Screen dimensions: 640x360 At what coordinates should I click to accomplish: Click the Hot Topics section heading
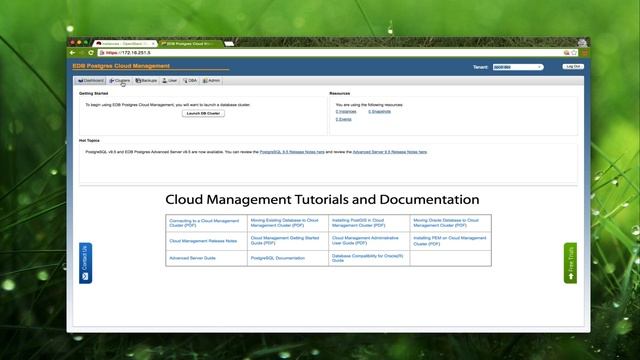click(89, 140)
